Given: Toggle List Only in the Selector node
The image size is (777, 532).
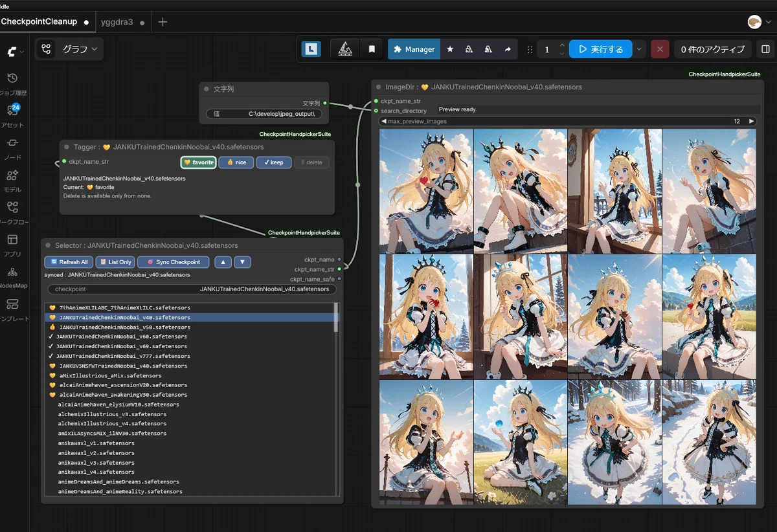Looking at the screenshot, I should point(115,262).
